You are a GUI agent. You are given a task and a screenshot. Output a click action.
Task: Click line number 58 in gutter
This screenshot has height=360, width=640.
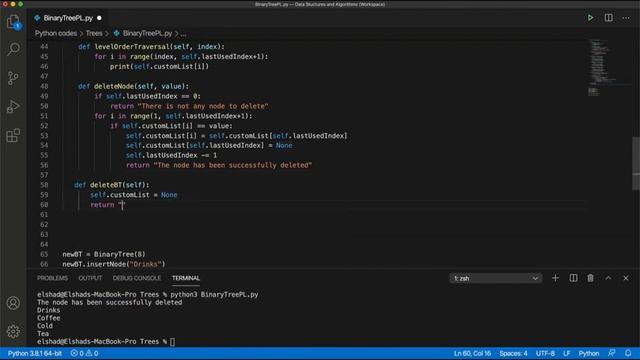click(x=44, y=185)
